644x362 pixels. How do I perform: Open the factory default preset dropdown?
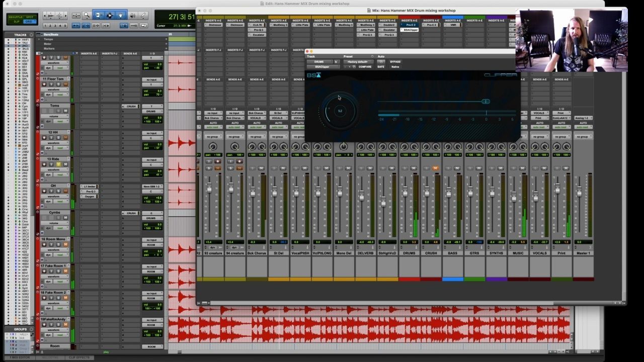pos(358,62)
